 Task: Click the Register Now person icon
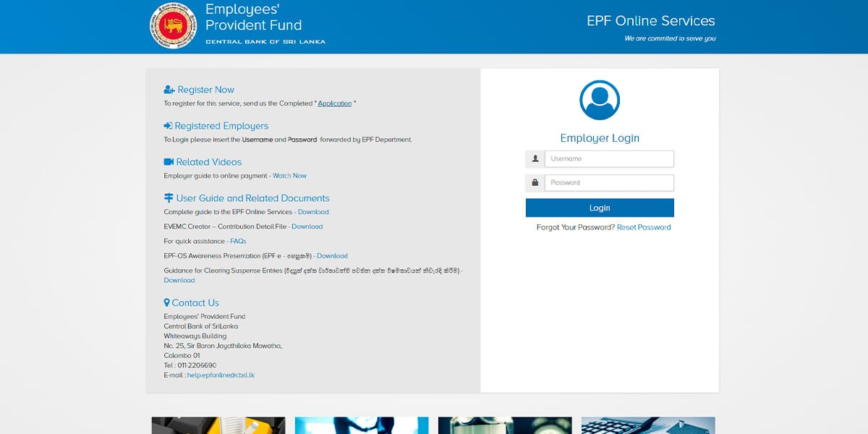tap(169, 89)
